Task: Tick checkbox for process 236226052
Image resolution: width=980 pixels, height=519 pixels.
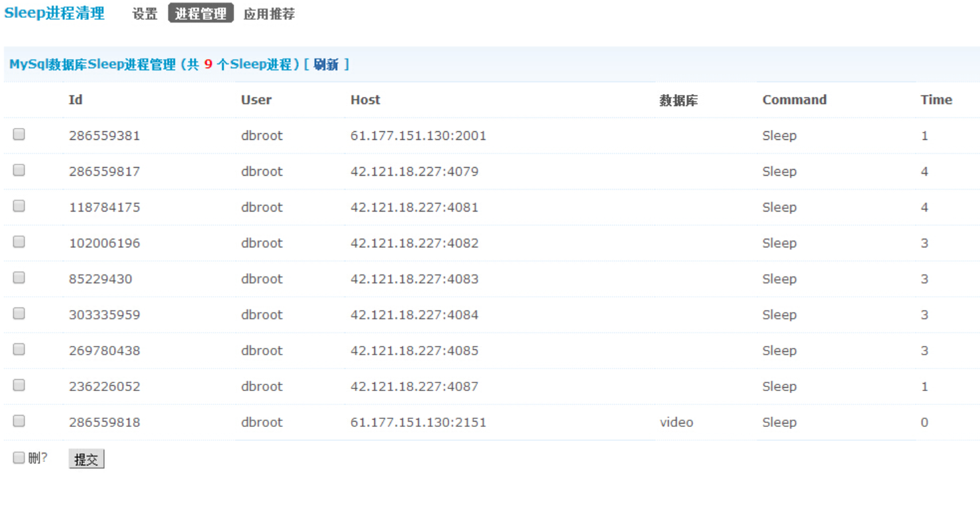Action: coord(19,385)
